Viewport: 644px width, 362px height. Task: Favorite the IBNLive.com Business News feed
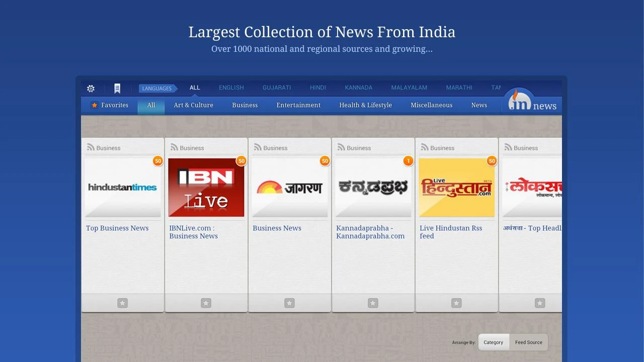point(206,303)
